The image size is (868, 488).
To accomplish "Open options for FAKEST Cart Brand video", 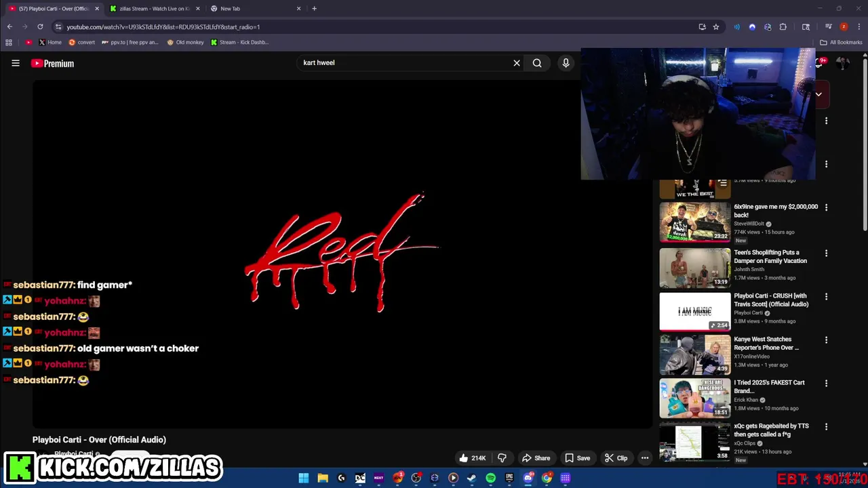I will coord(826,384).
